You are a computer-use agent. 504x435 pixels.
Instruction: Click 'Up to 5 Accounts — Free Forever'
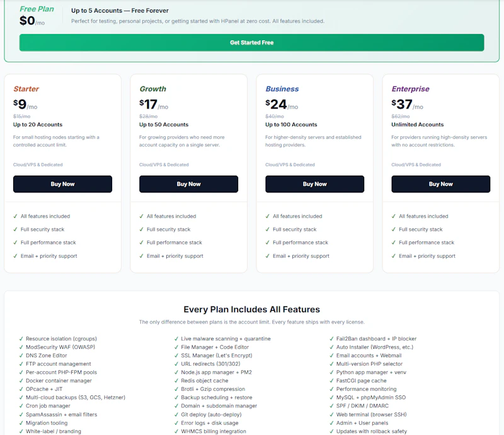click(x=120, y=11)
